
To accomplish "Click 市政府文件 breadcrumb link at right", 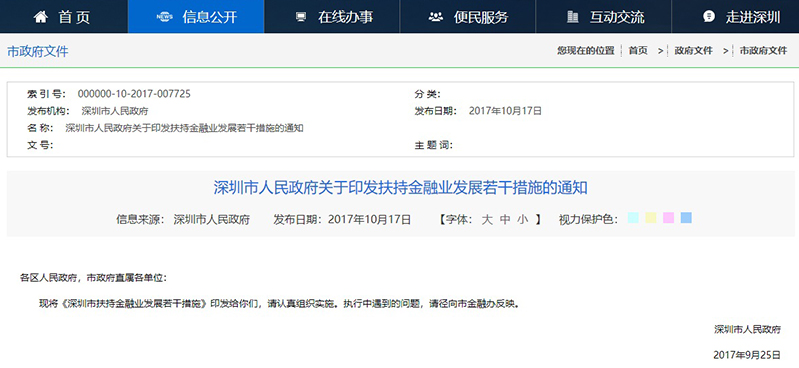I will click(x=763, y=50).
